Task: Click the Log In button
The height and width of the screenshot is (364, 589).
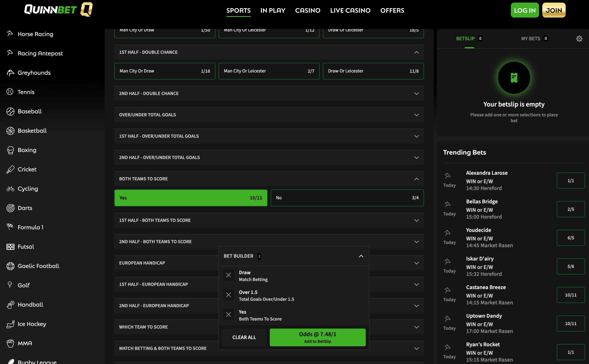Action: (525, 10)
